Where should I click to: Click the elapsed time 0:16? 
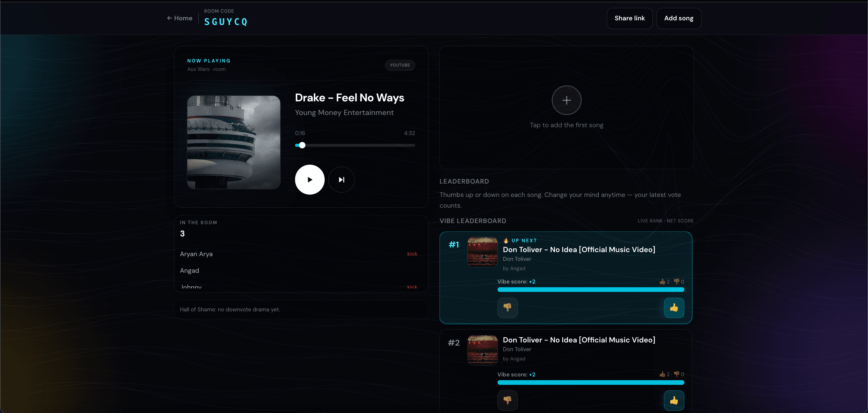(x=300, y=133)
